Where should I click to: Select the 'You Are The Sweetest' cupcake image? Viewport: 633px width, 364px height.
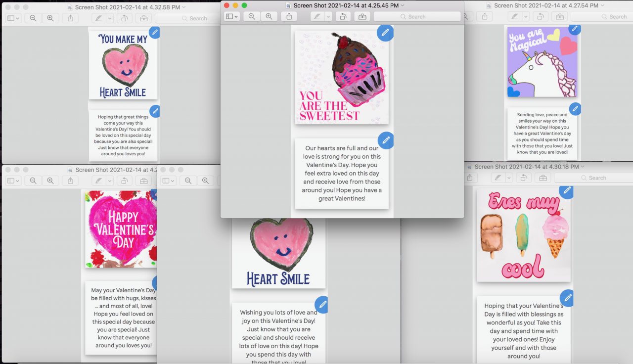coord(342,77)
